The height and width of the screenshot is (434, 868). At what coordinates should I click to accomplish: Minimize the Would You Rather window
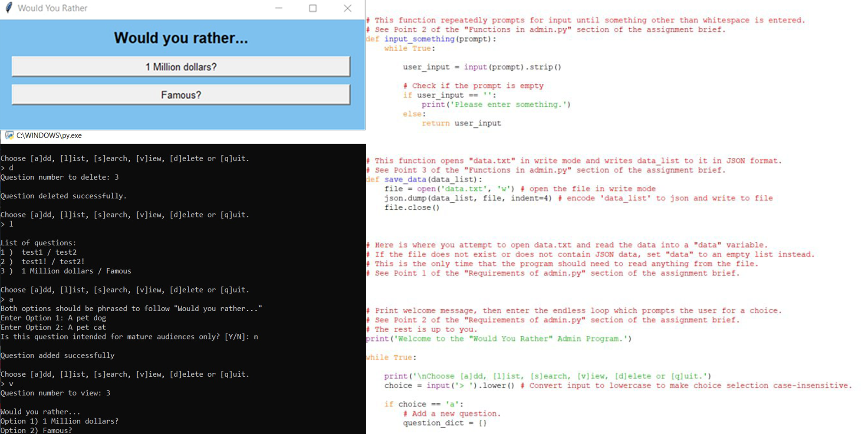point(279,8)
